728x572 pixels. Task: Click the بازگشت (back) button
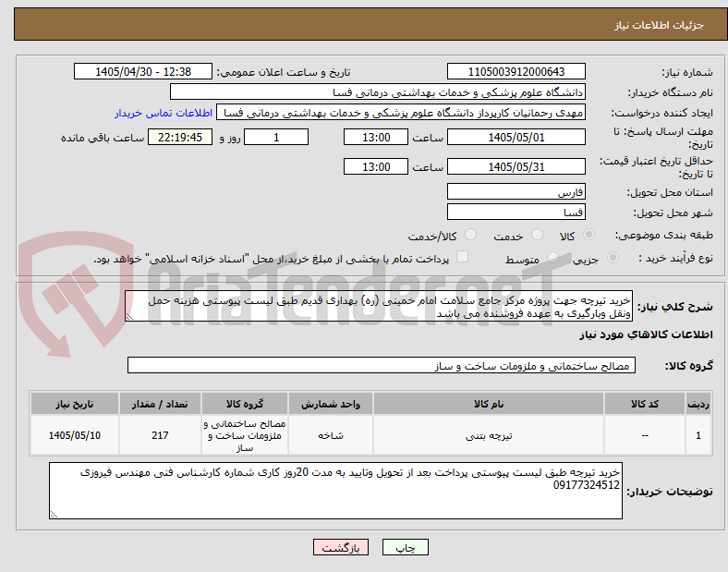341,547
